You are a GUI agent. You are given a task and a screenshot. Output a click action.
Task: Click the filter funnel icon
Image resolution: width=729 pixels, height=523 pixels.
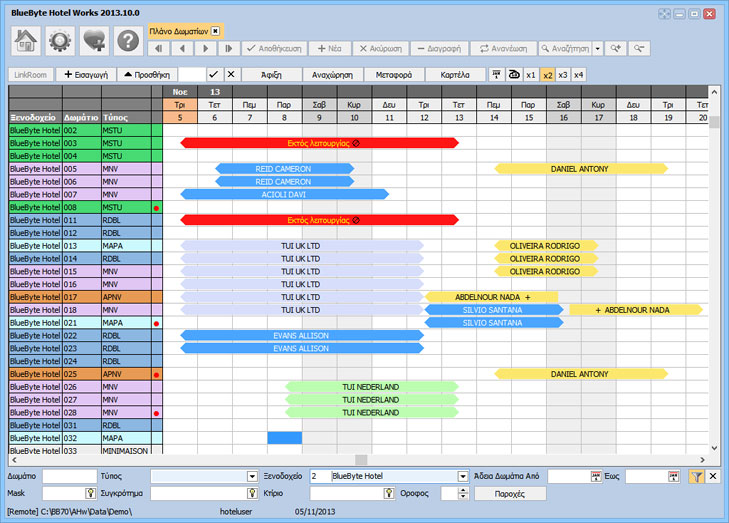coord(696,477)
